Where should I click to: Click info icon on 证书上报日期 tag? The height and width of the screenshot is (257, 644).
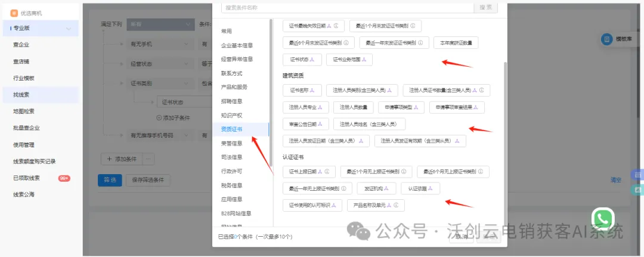[x=327, y=171]
